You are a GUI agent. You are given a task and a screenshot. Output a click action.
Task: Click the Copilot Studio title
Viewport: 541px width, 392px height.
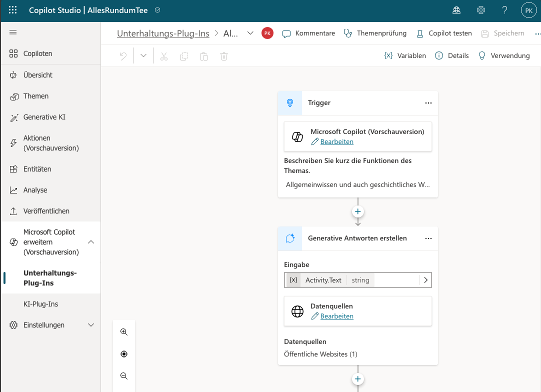[55, 10]
